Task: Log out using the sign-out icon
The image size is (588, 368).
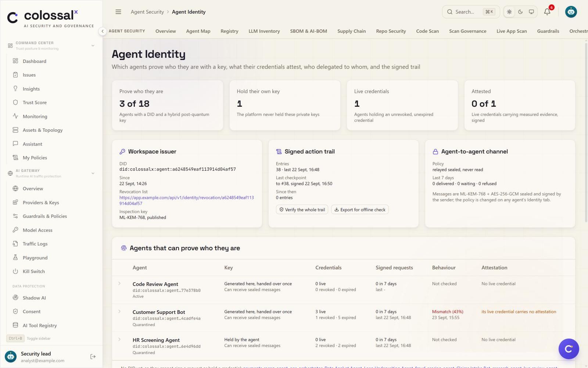Action: (93, 357)
